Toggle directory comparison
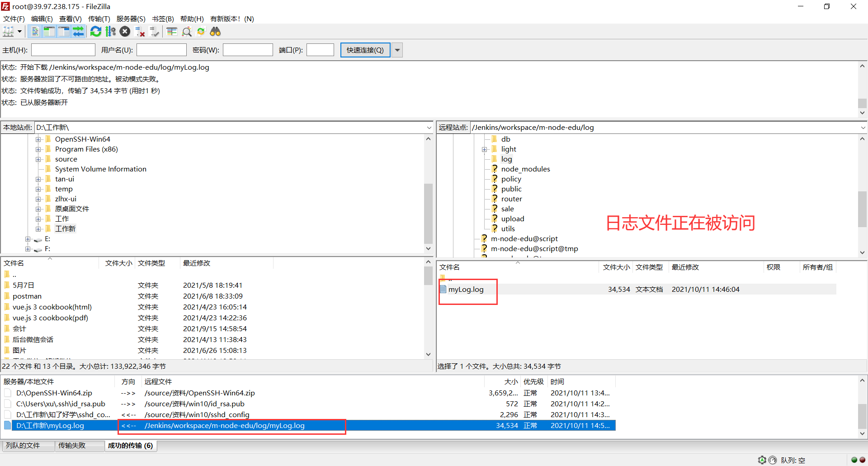The image size is (868, 466). (187, 32)
